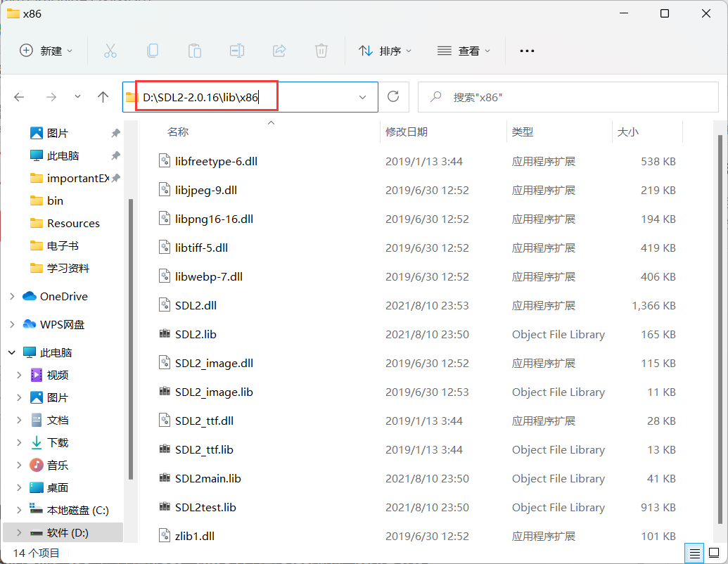The height and width of the screenshot is (564, 728).
Task: Sort by 修改日期 column header
Action: 407,132
